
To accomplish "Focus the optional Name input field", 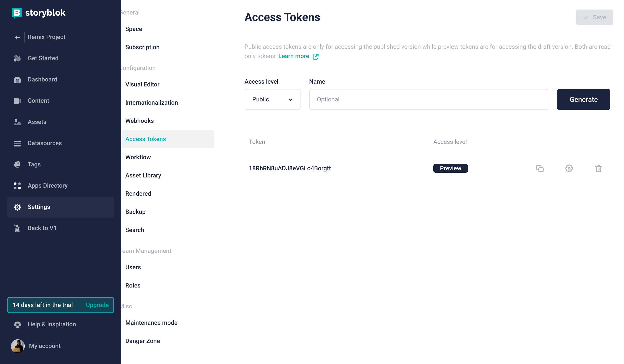I will [428, 99].
